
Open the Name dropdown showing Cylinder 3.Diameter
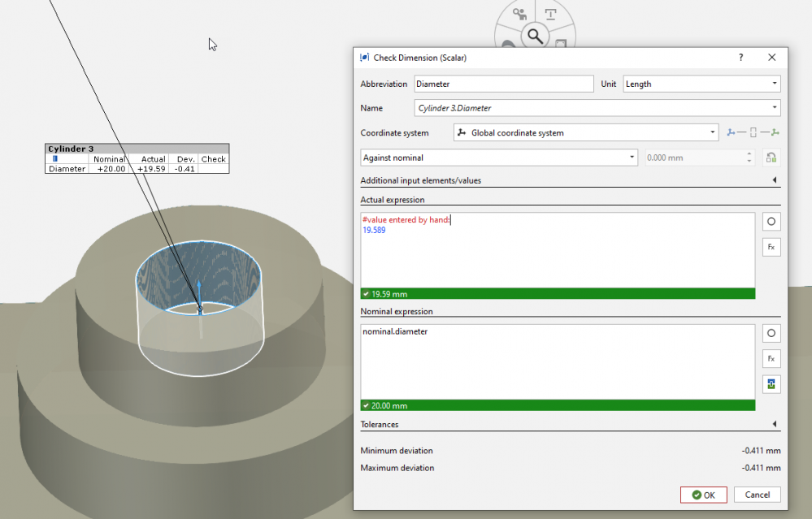pyautogui.click(x=597, y=108)
